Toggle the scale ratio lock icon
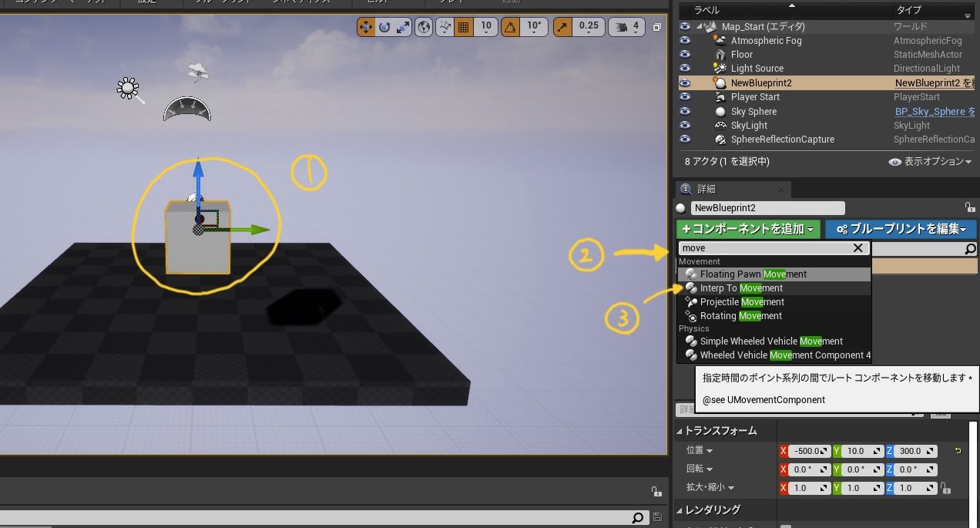 pos(946,489)
